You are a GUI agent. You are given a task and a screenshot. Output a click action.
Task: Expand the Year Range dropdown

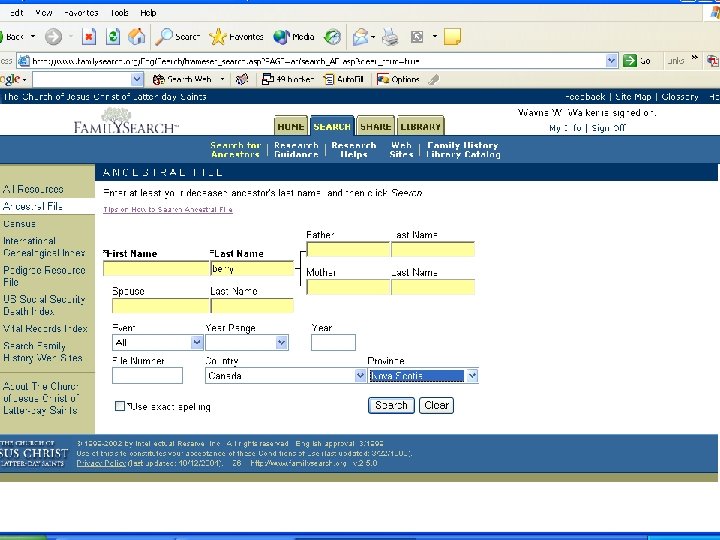tap(281, 342)
